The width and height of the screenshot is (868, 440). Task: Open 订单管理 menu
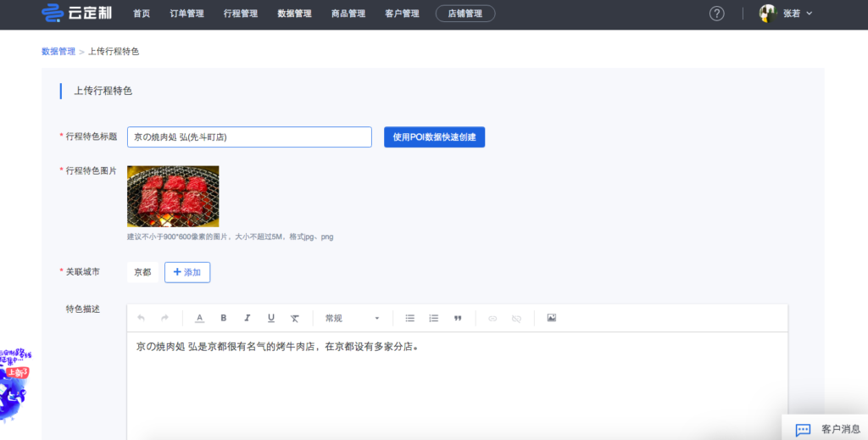click(x=186, y=14)
